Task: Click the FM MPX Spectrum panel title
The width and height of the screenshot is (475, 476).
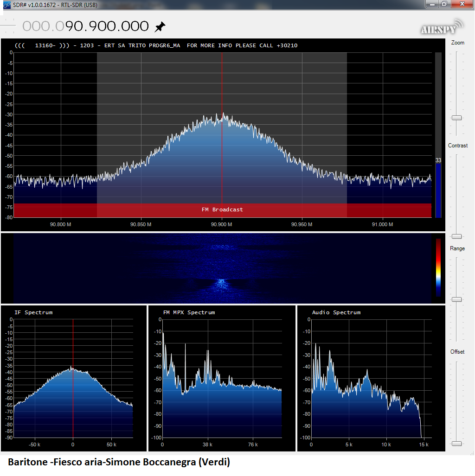Action: [189, 312]
